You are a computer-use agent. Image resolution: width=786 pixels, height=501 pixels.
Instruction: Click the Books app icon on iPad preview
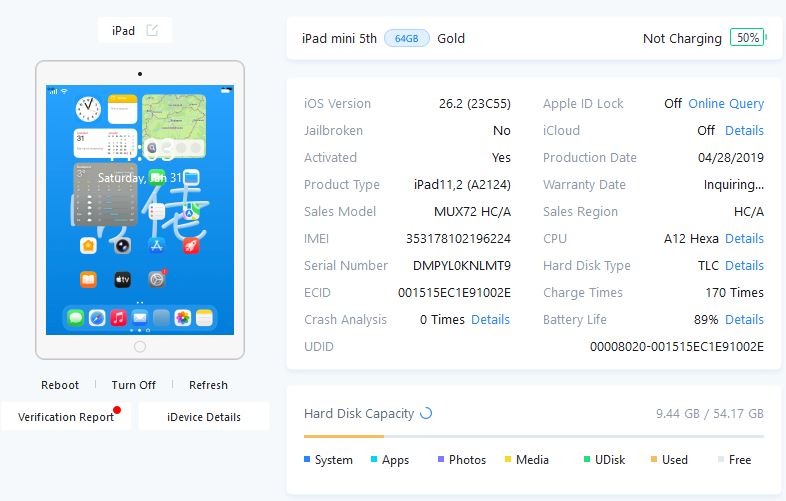click(x=88, y=279)
